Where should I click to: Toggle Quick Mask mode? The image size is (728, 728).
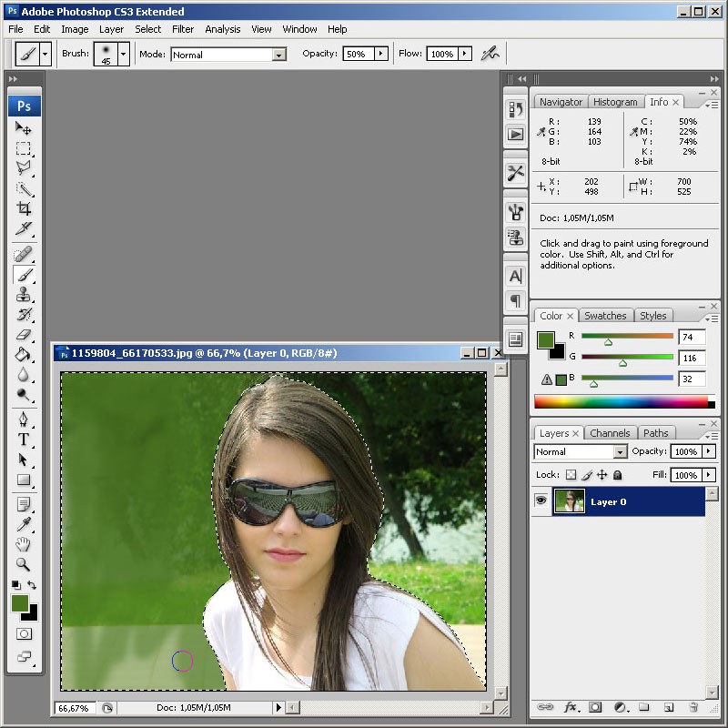tap(24, 634)
